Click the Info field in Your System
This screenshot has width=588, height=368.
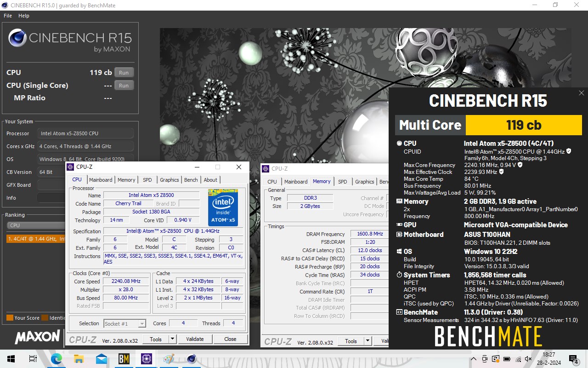52,198
